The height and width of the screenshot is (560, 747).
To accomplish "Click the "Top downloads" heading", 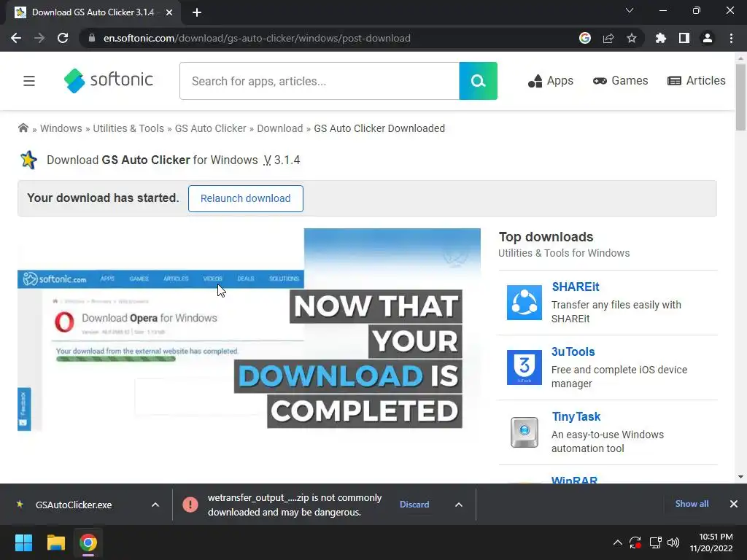I will coord(546,237).
